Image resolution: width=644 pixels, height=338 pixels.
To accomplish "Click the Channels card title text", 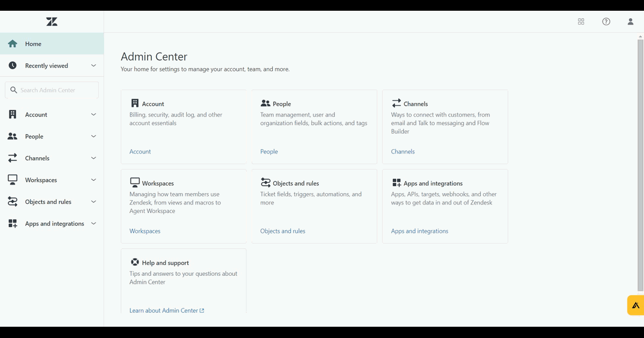I will [416, 104].
